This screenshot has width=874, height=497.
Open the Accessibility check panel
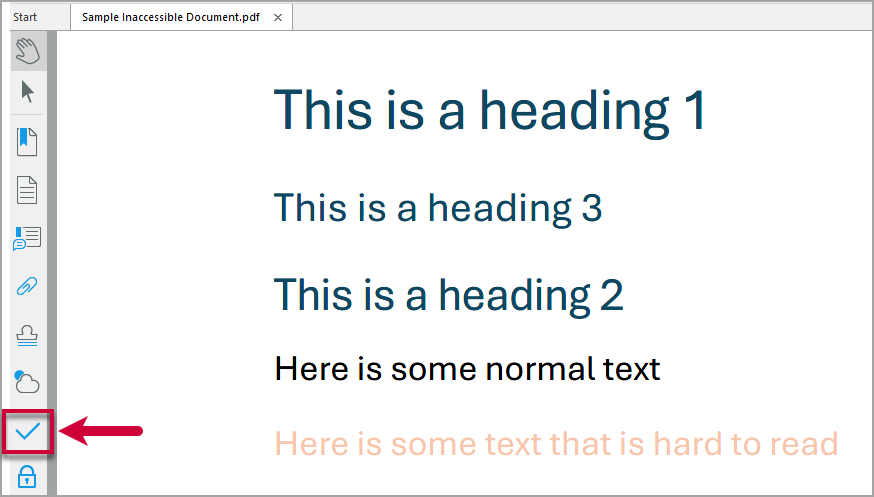(27, 431)
